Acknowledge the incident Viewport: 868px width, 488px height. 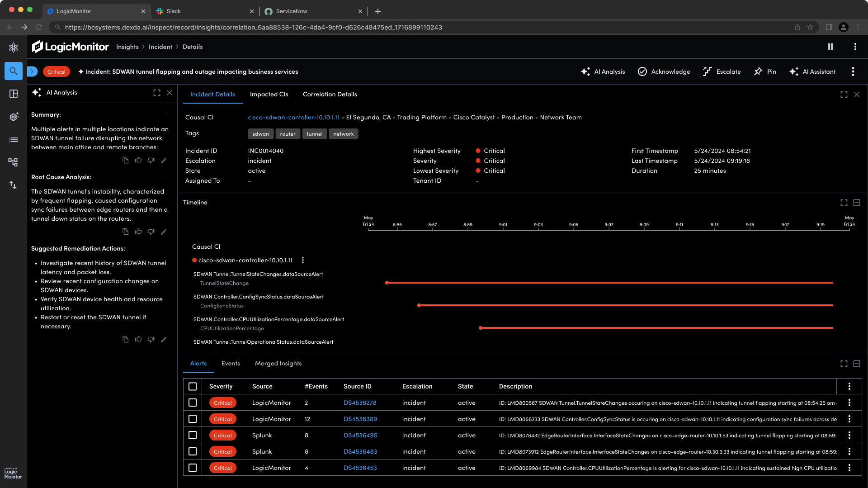coord(664,71)
